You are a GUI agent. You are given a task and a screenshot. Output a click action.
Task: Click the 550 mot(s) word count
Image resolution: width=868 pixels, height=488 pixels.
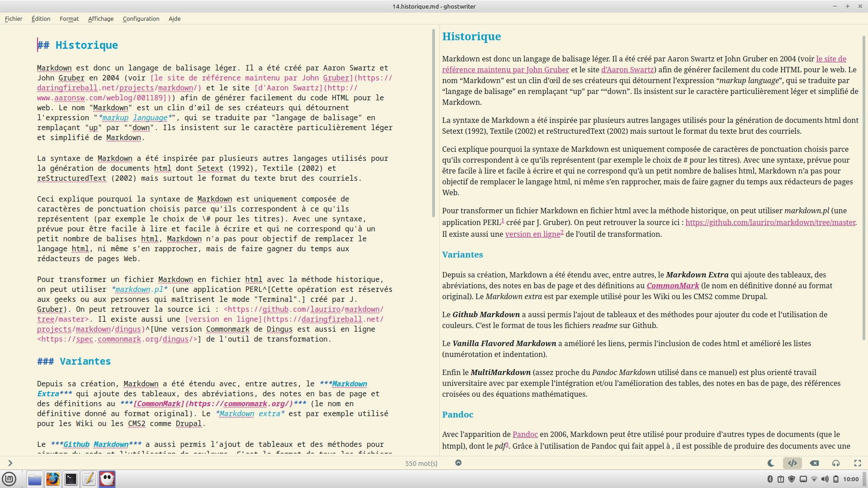pos(421,464)
